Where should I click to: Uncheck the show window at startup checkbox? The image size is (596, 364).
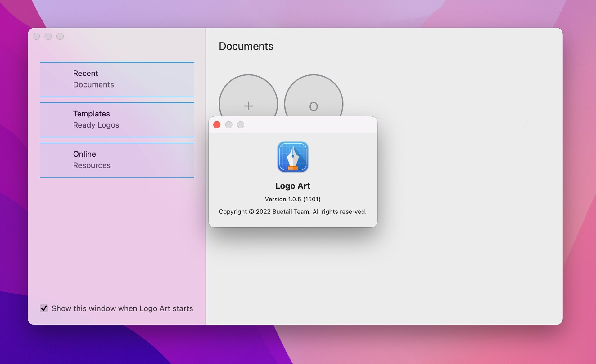[x=44, y=308]
